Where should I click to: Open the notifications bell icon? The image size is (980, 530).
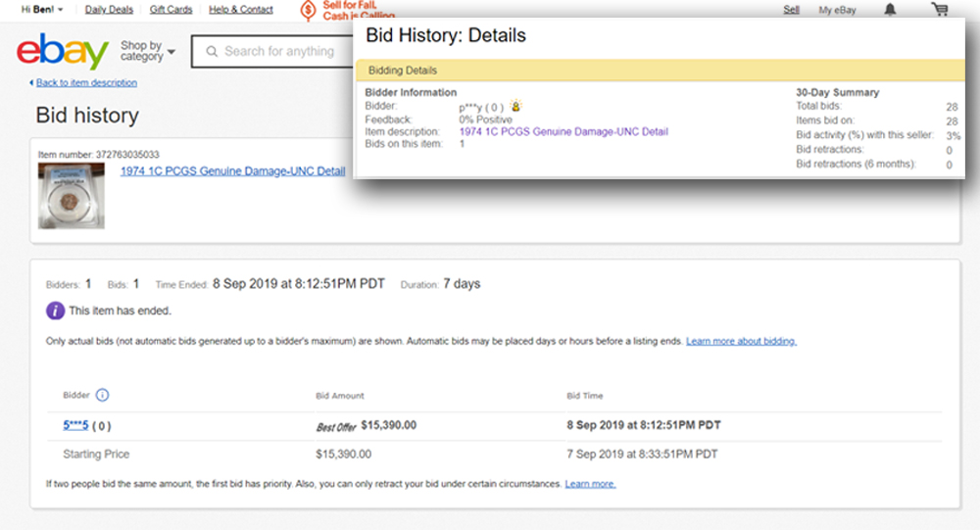click(x=890, y=10)
